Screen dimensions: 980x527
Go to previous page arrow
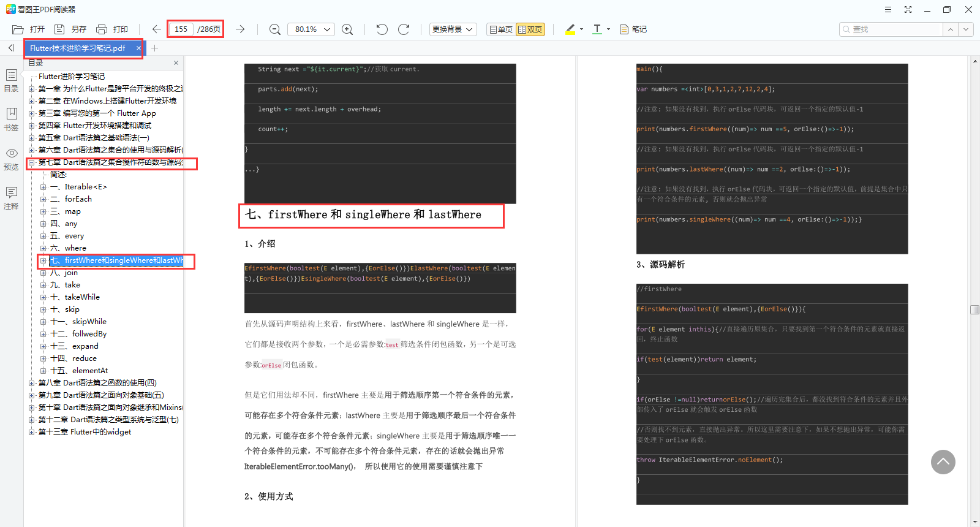tap(157, 29)
